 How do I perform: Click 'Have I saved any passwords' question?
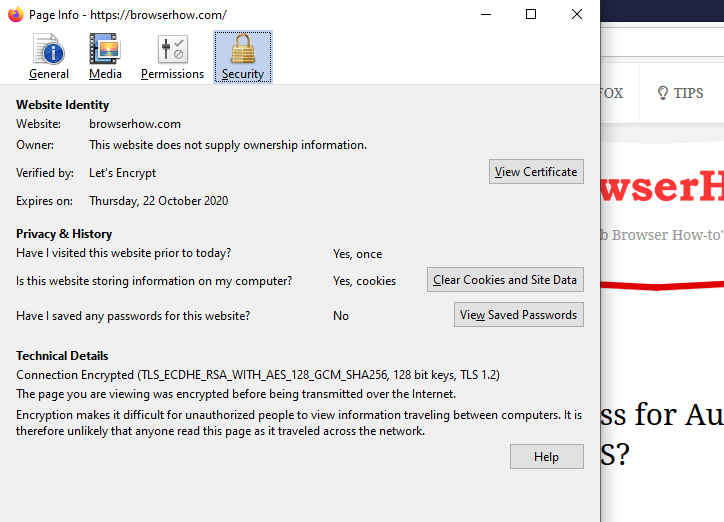click(133, 316)
